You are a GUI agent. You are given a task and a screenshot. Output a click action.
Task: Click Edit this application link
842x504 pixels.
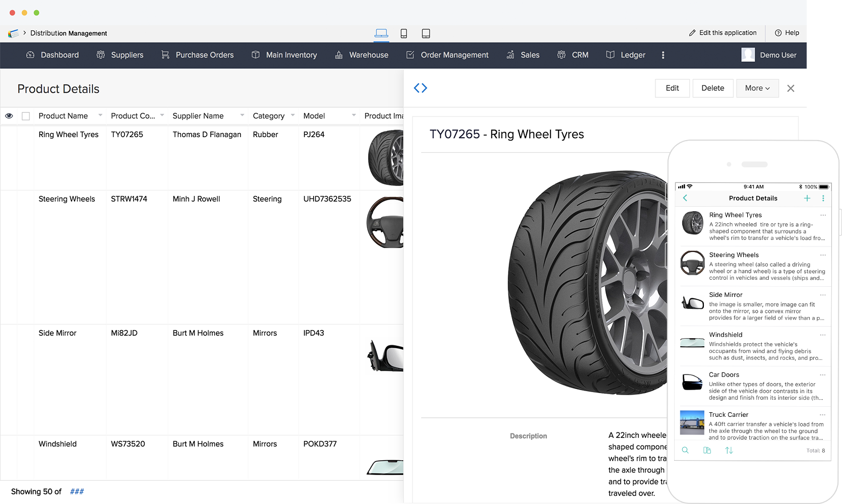[x=723, y=33]
